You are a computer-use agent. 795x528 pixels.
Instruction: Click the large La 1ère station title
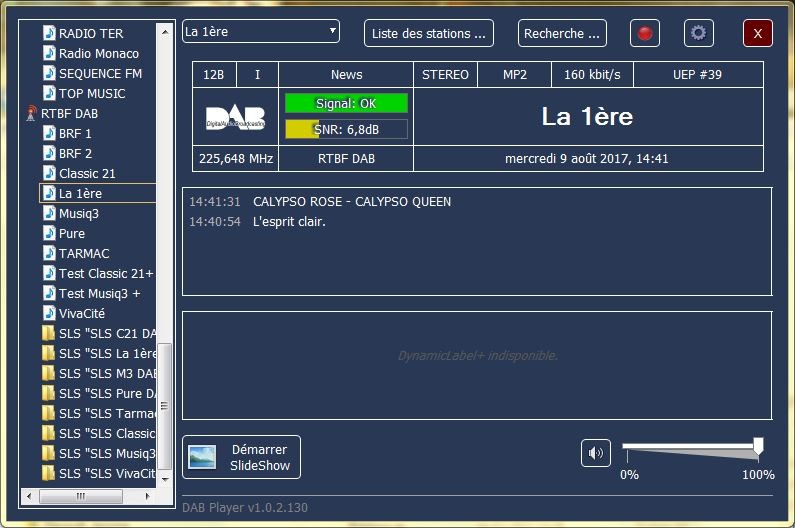pyautogui.click(x=587, y=117)
